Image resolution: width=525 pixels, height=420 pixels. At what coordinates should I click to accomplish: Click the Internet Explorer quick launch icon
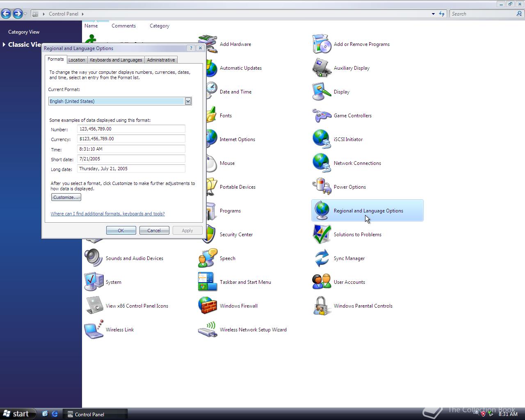55,414
